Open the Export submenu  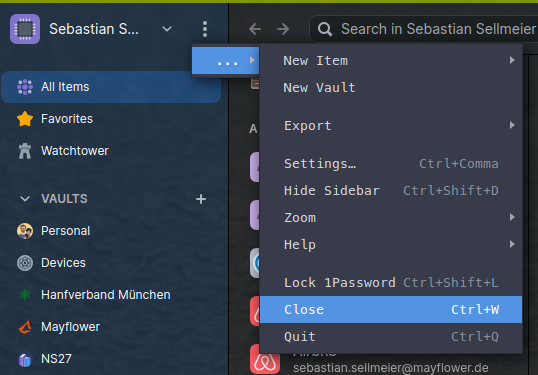[391, 126]
